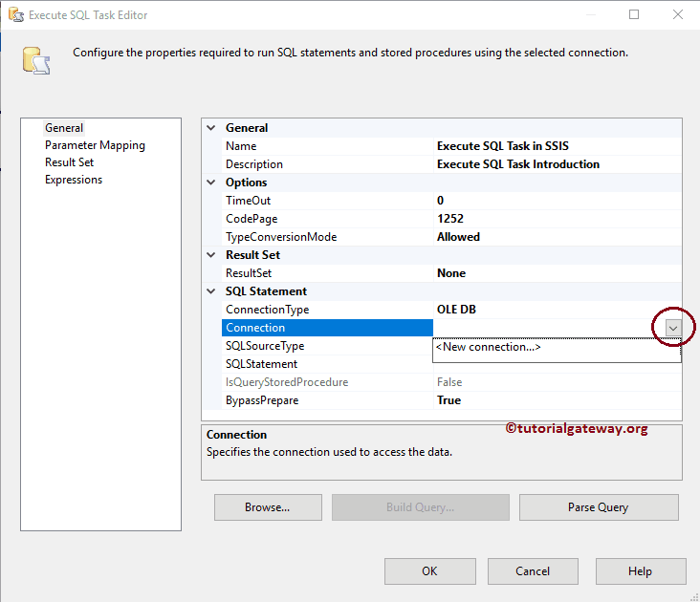Screen dimensions: 700x602
Task: Open Help for this dialog
Action: pyautogui.click(x=640, y=571)
